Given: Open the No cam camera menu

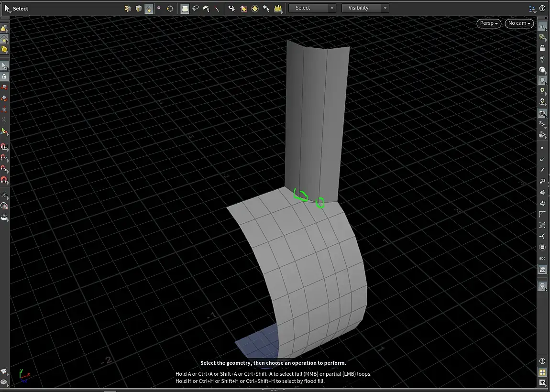Looking at the screenshot, I should pos(519,23).
